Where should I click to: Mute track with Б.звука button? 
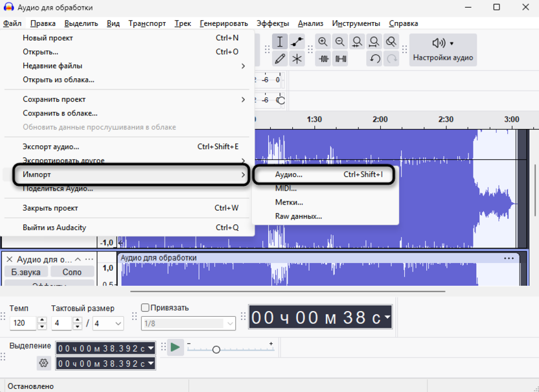tap(25, 272)
